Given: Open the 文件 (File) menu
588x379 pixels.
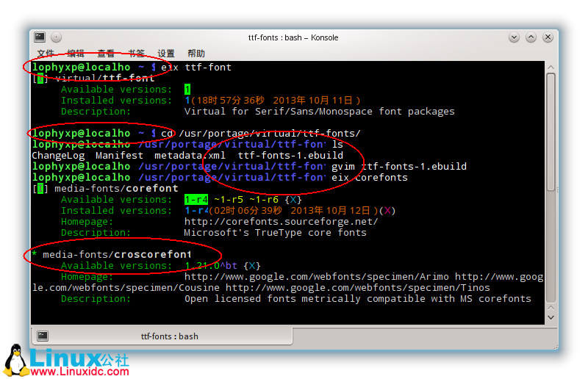Looking at the screenshot, I should (46, 54).
